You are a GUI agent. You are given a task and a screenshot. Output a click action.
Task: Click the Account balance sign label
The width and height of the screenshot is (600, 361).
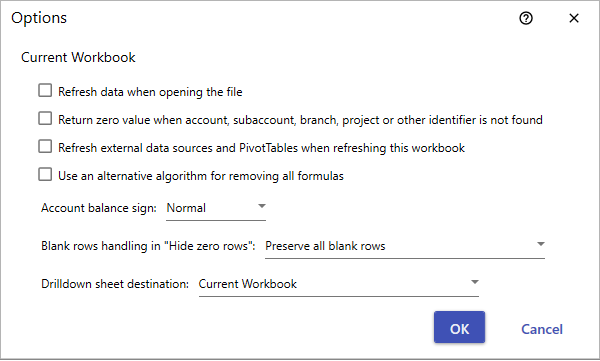(x=99, y=208)
